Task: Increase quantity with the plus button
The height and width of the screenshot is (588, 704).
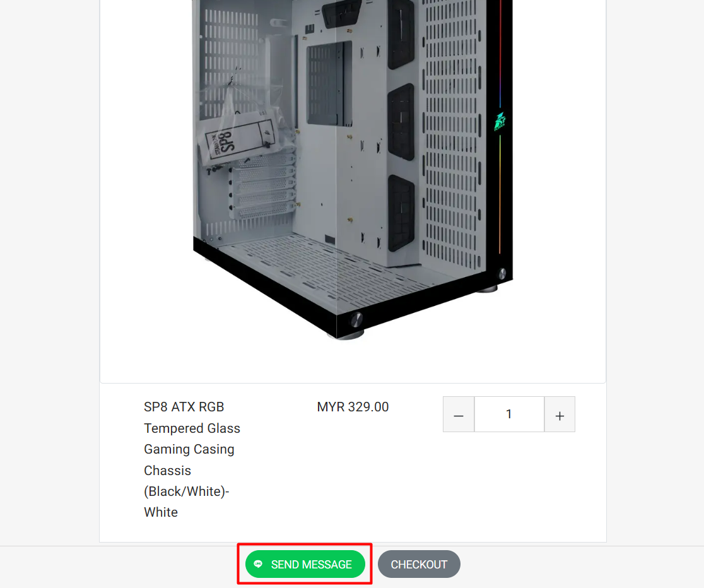Action: coord(560,414)
